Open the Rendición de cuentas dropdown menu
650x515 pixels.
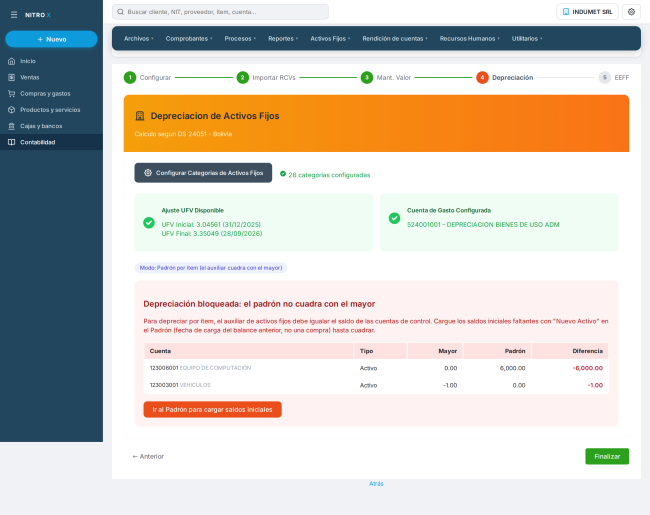(395, 39)
